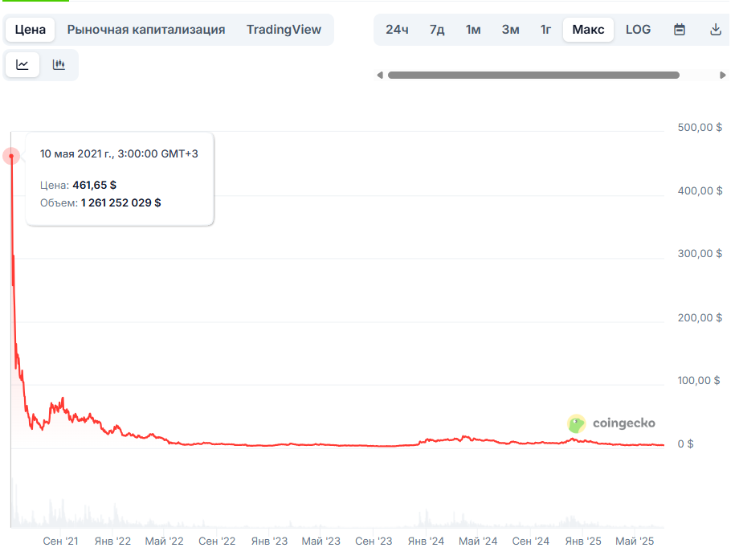Screen dimensions: 731x560
Task: Click the highlighted price point marker
Action: 11,156
